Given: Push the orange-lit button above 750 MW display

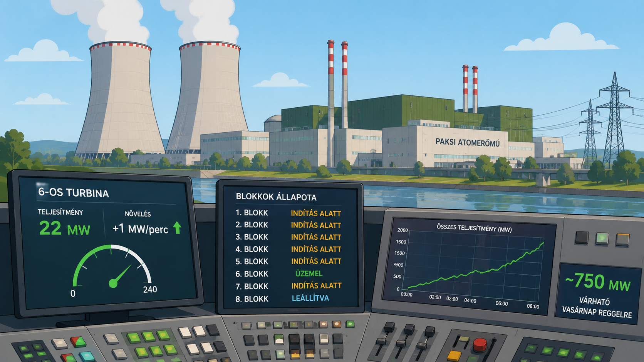Looking at the screenshot, I should click(622, 239).
